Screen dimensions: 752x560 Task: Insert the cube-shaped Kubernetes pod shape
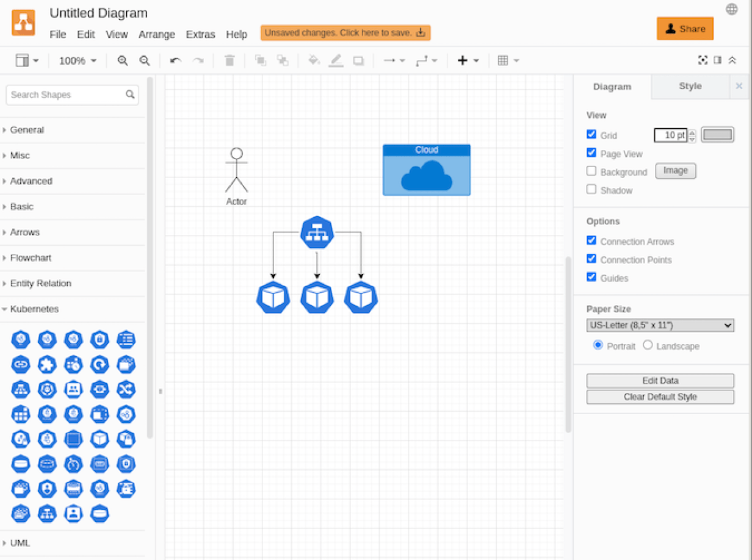99,439
